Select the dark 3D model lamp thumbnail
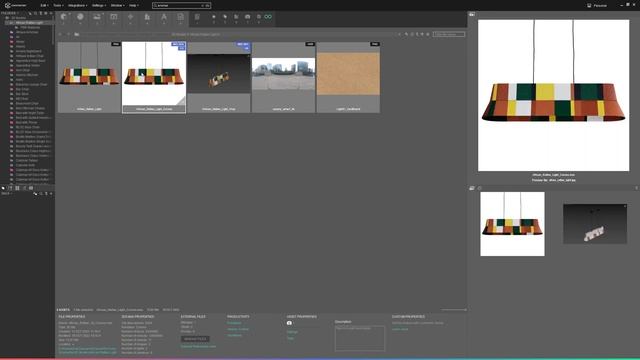The image size is (640, 360). coord(219,77)
